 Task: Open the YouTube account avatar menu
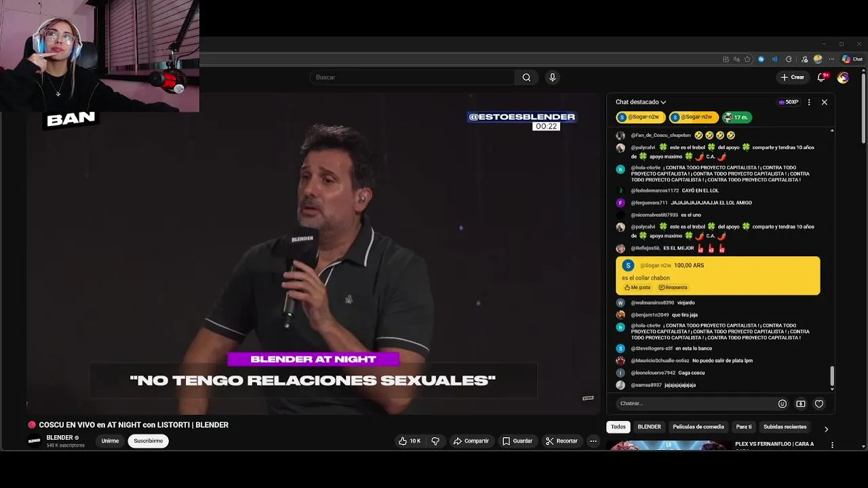[x=843, y=77]
